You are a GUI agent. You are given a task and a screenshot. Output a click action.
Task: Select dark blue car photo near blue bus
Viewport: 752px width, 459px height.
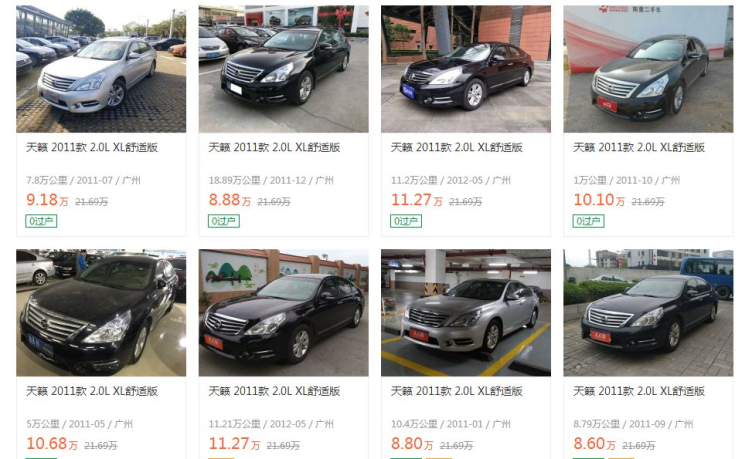648,312
